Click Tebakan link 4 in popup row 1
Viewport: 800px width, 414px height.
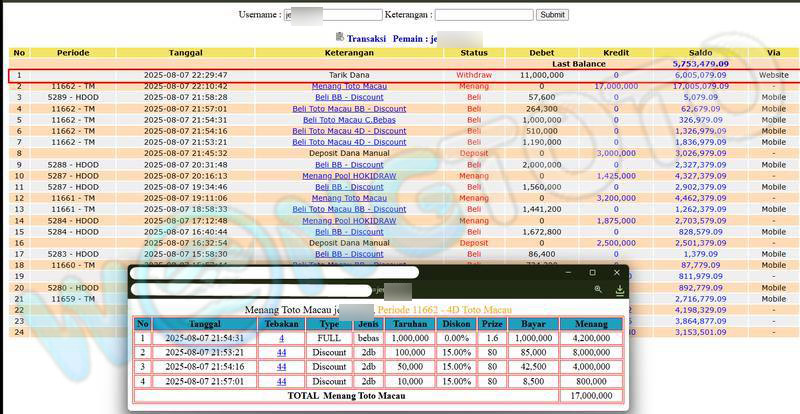pyautogui.click(x=282, y=339)
